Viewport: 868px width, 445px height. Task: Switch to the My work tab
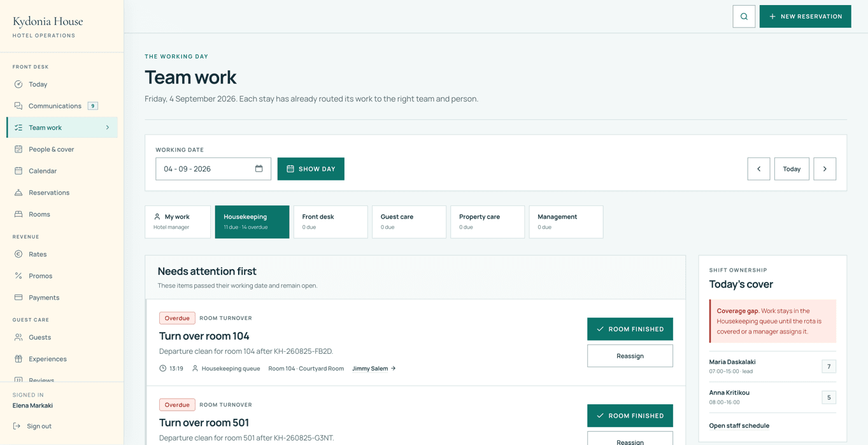(178, 222)
